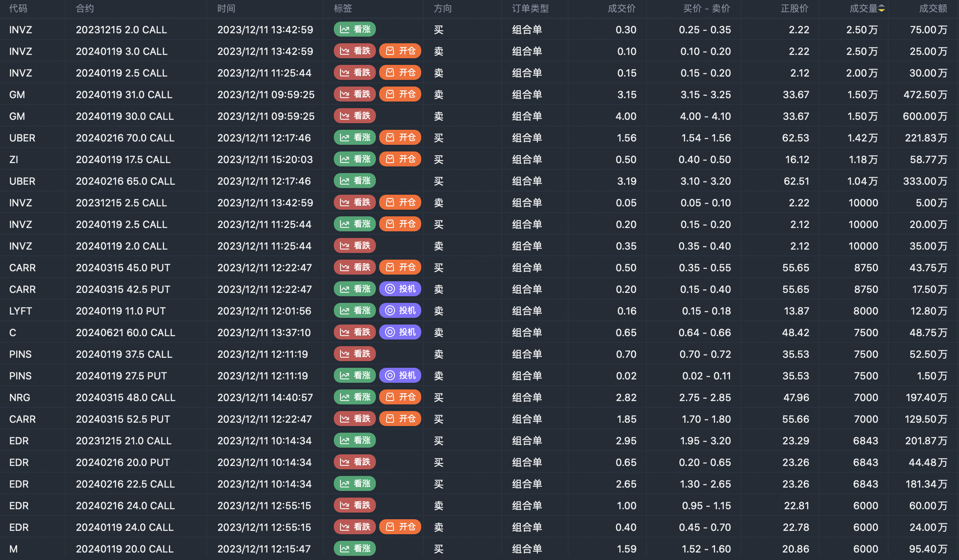Click the speculation tag on PINS 27.5 PUT row
Image resolution: width=959 pixels, height=560 pixels.
pos(400,376)
